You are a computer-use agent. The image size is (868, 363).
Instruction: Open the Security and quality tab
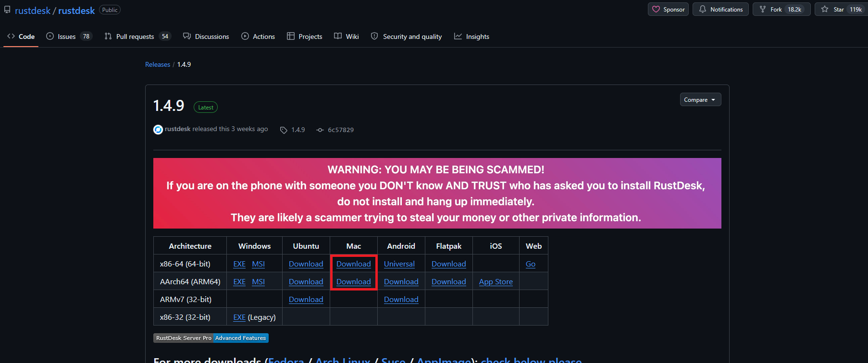(x=407, y=36)
